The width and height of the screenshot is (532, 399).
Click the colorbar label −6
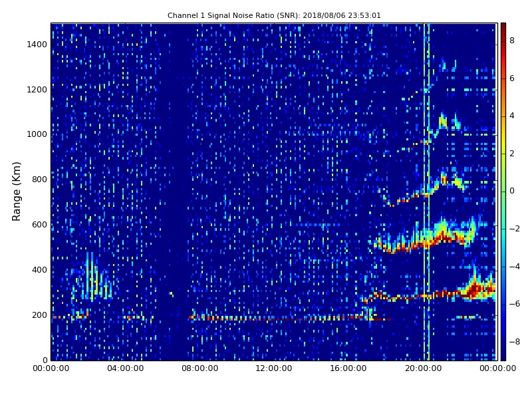[515, 304]
